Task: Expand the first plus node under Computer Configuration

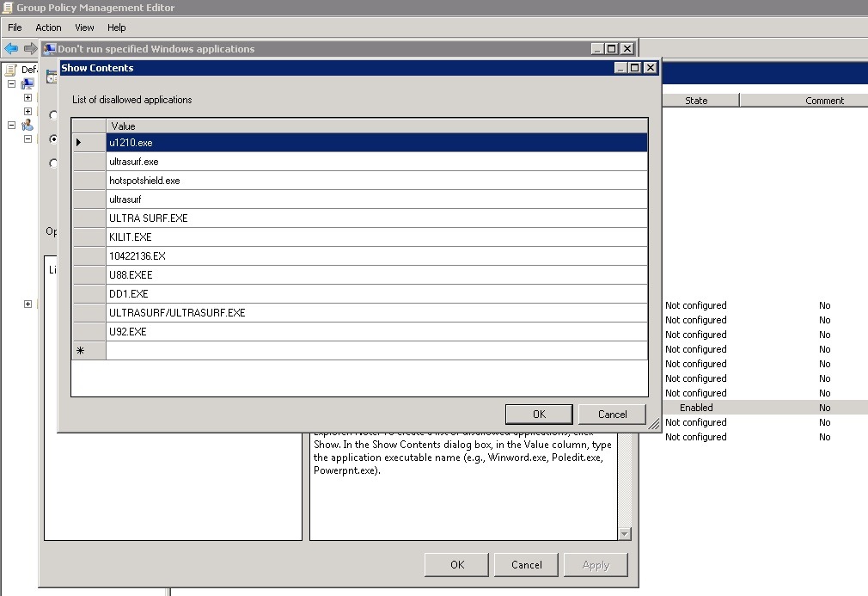Action: click(x=28, y=97)
